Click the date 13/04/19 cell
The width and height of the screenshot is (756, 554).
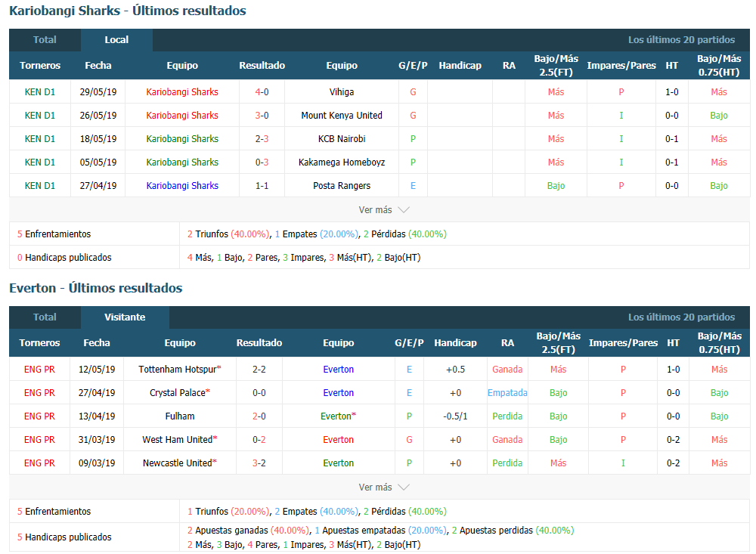[97, 416]
